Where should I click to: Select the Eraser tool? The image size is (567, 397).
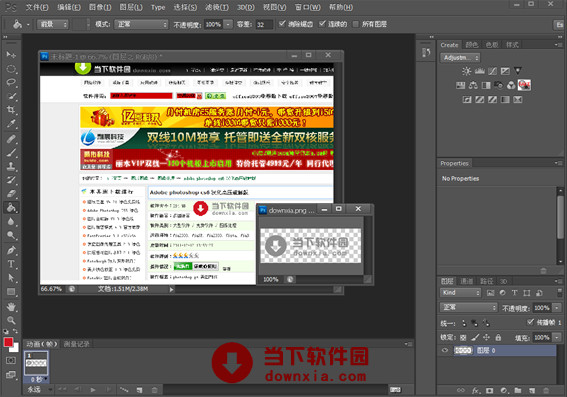pyautogui.click(x=11, y=194)
